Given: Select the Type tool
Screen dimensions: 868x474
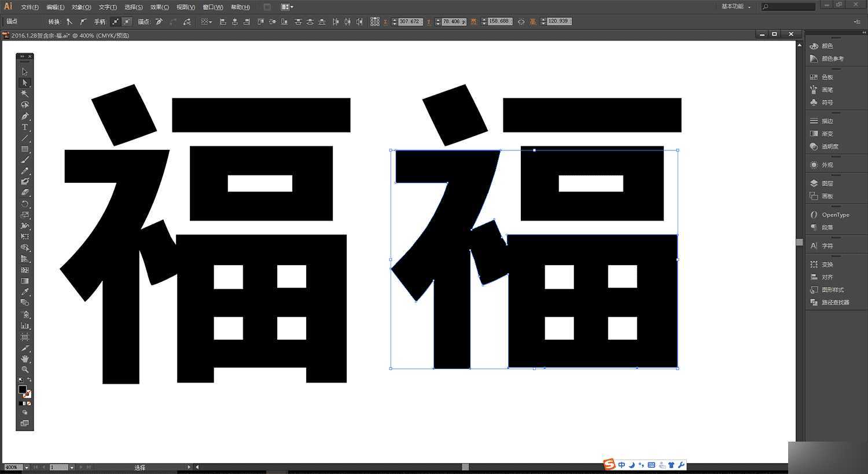Looking at the screenshot, I should [24, 127].
